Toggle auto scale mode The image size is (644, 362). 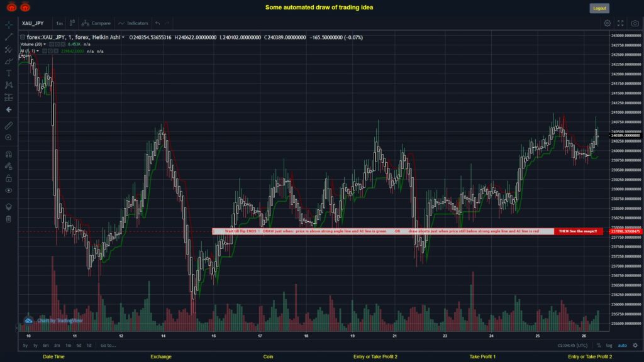pos(623,346)
